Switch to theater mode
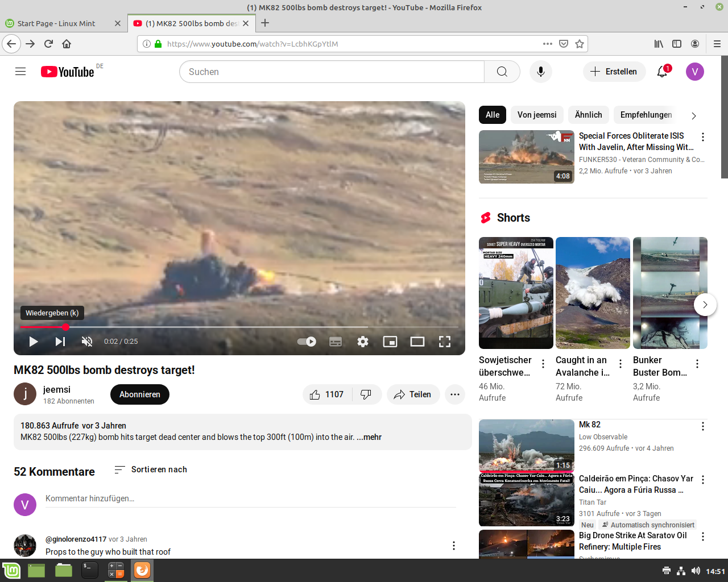Image resolution: width=728 pixels, height=582 pixels. point(417,342)
